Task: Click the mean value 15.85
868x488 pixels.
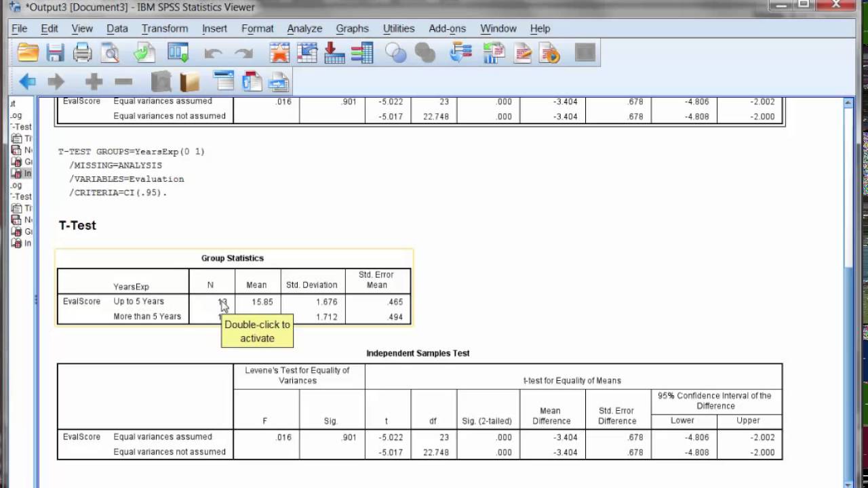Action: coord(262,302)
